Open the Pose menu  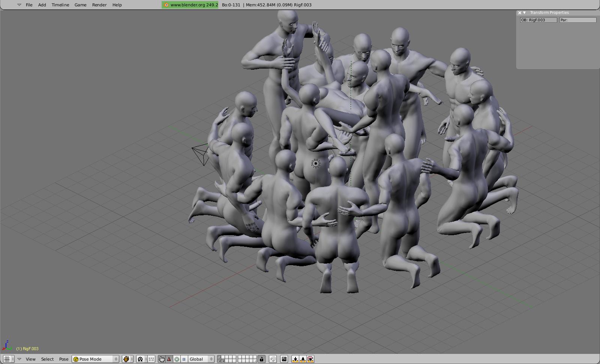pos(64,359)
